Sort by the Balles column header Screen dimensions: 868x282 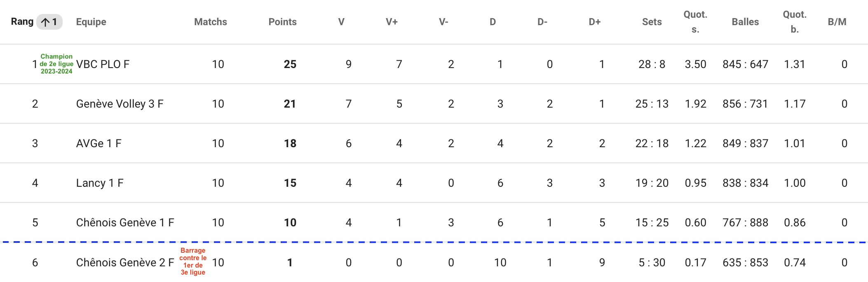coord(745,22)
